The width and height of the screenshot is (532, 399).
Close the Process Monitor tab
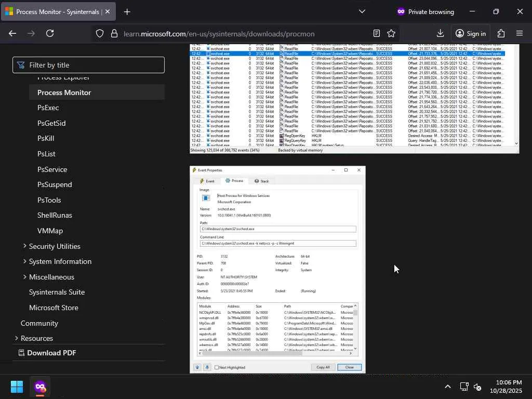pos(108,11)
